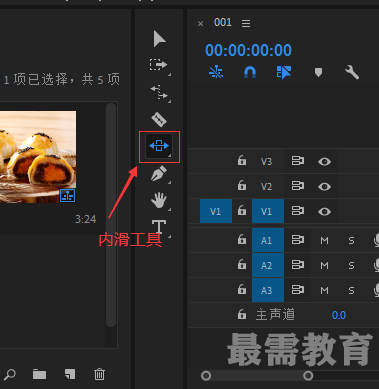
Task: Click left timeline zoom scroll handle
Action: [x=206, y=376]
